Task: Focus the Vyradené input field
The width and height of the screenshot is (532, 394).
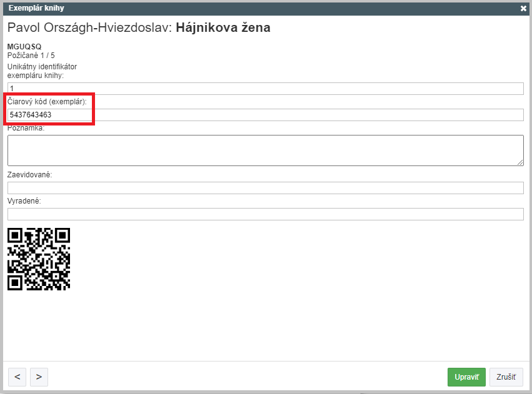Action: tap(265, 214)
